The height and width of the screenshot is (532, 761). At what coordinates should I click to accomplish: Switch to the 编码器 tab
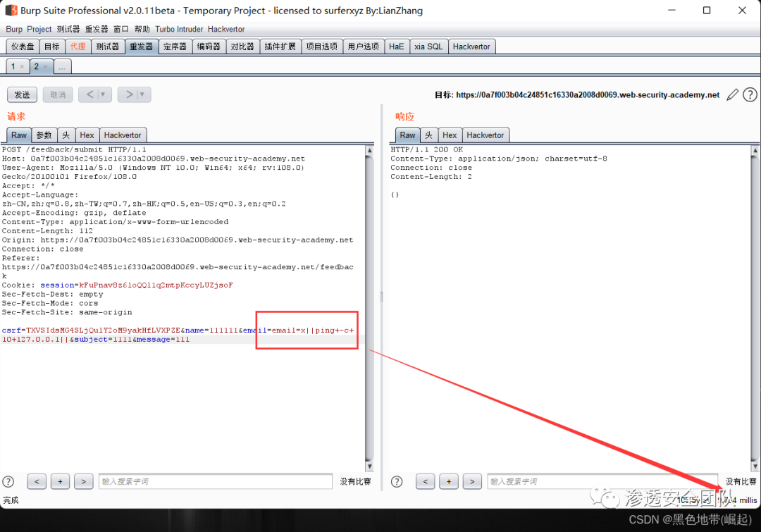209,47
